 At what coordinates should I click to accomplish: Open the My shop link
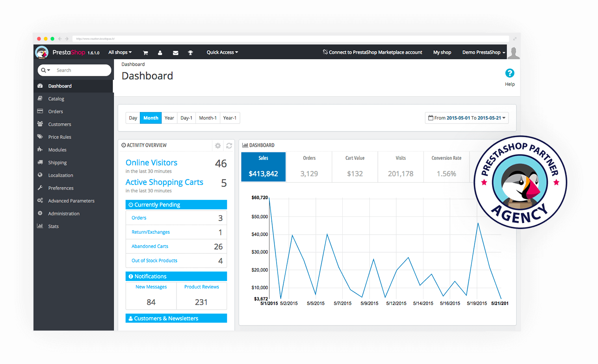click(x=442, y=52)
